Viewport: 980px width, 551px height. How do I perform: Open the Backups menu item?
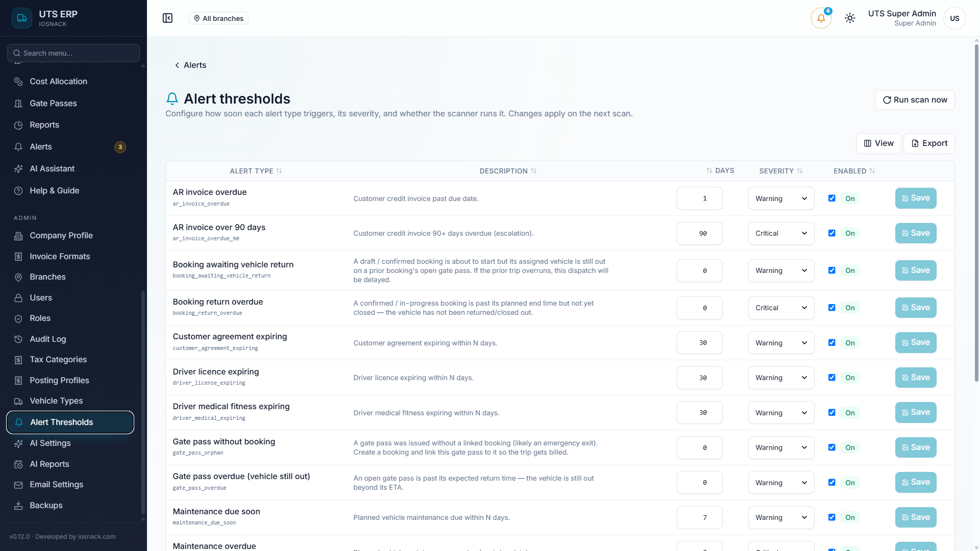70,506
